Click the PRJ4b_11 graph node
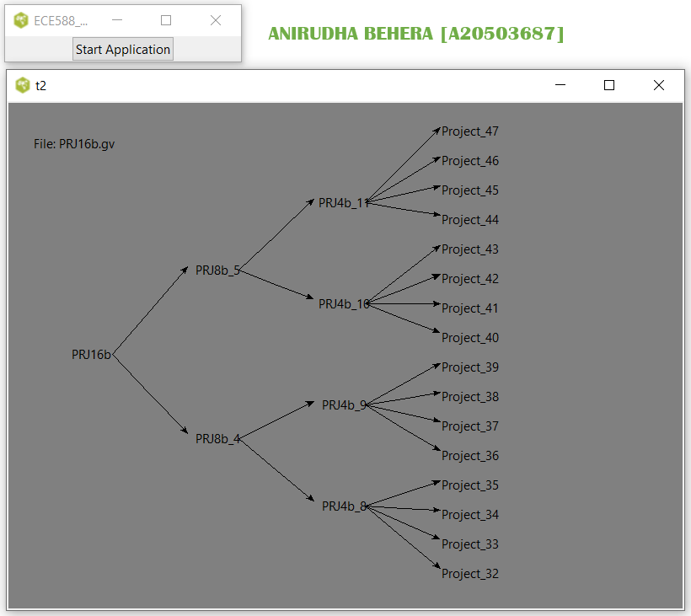 point(343,203)
